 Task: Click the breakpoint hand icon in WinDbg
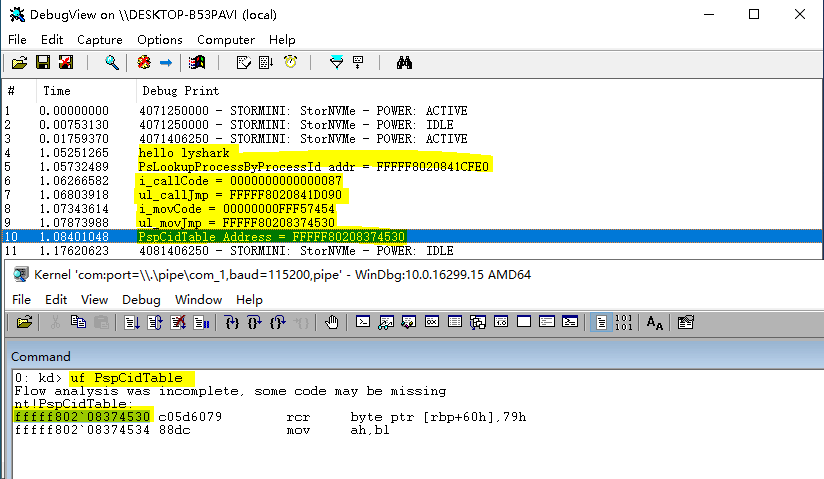tap(332, 322)
